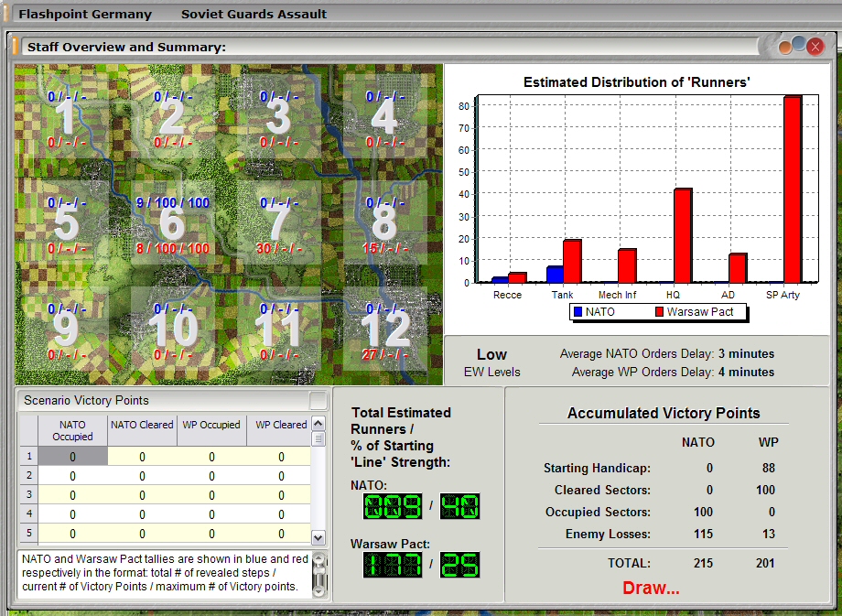Select map sector 4
Image resolution: width=842 pixels, height=616 pixels.
pyautogui.click(x=384, y=117)
